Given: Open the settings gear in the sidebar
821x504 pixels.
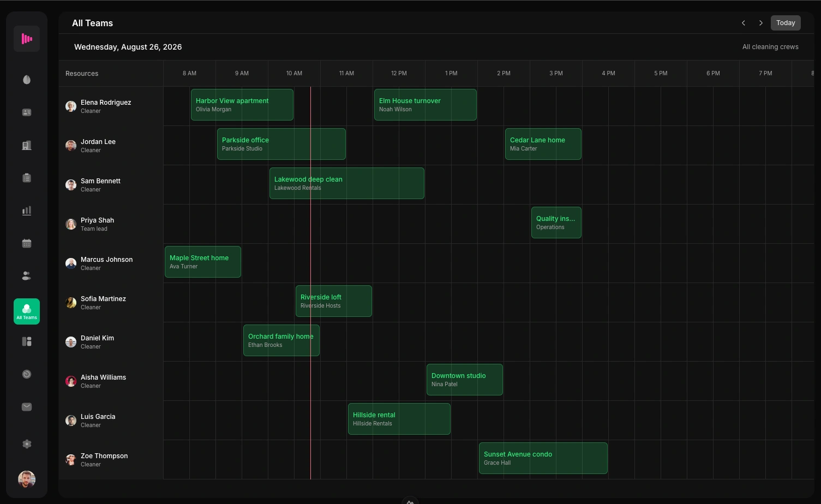Looking at the screenshot, I should coord(27,444).
